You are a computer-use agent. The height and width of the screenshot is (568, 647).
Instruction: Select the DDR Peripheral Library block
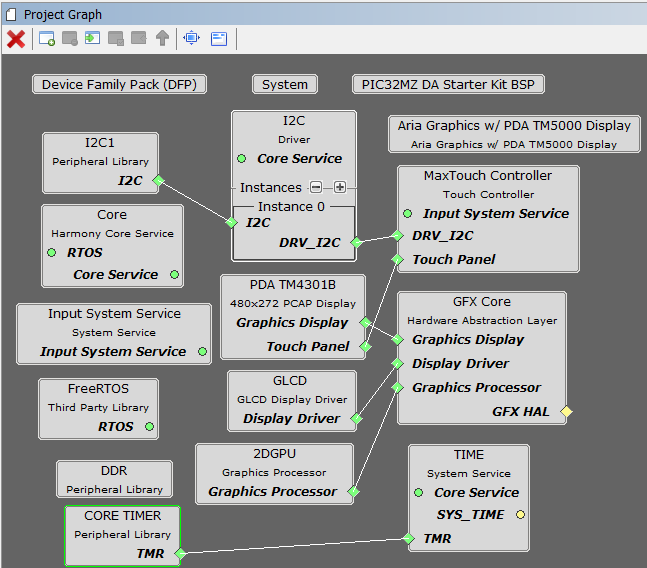[114, 479]
